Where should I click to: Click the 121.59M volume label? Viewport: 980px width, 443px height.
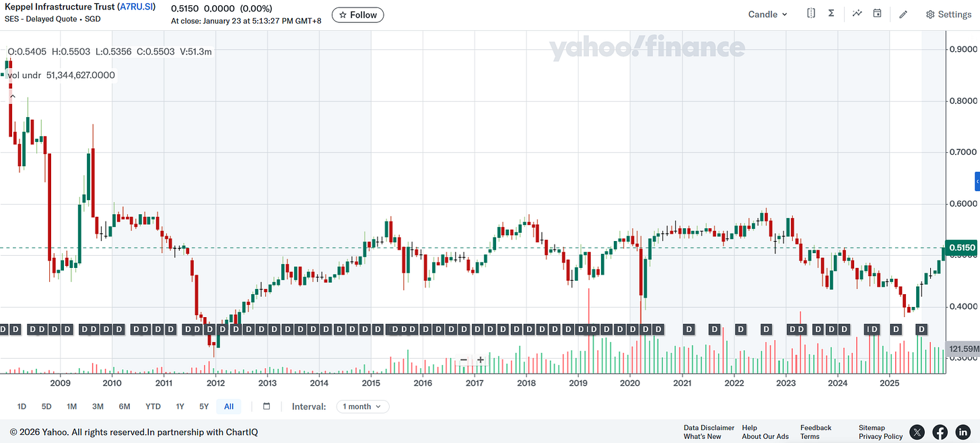[963, 349]
